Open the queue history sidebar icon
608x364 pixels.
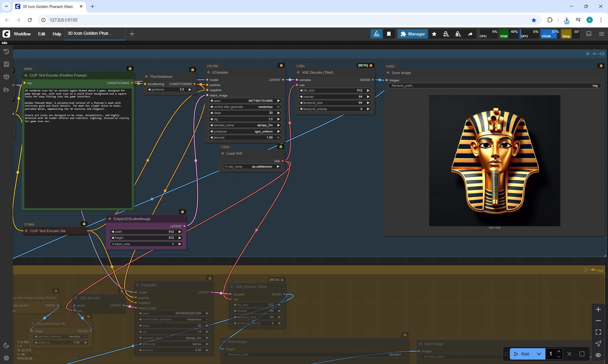point(6,52)
